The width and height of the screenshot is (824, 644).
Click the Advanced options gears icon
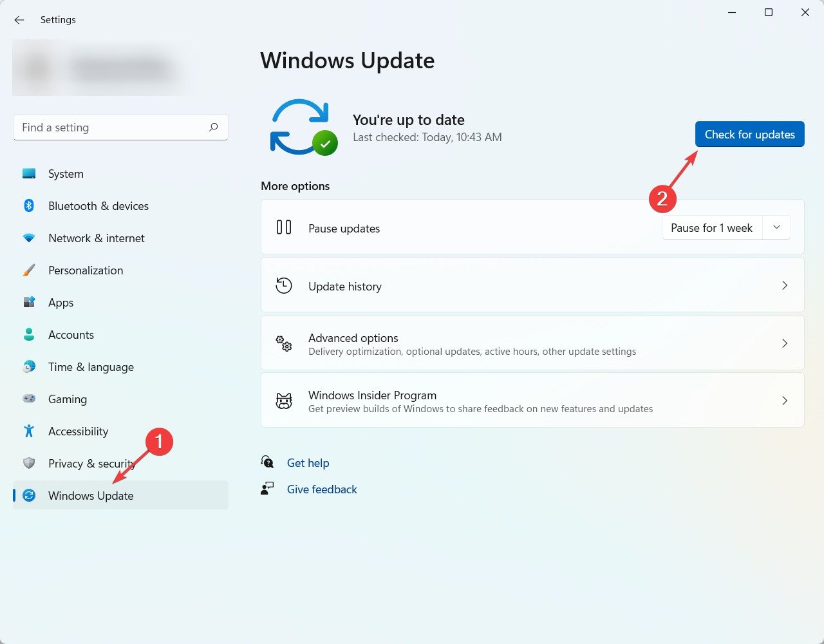click(284, 343)
